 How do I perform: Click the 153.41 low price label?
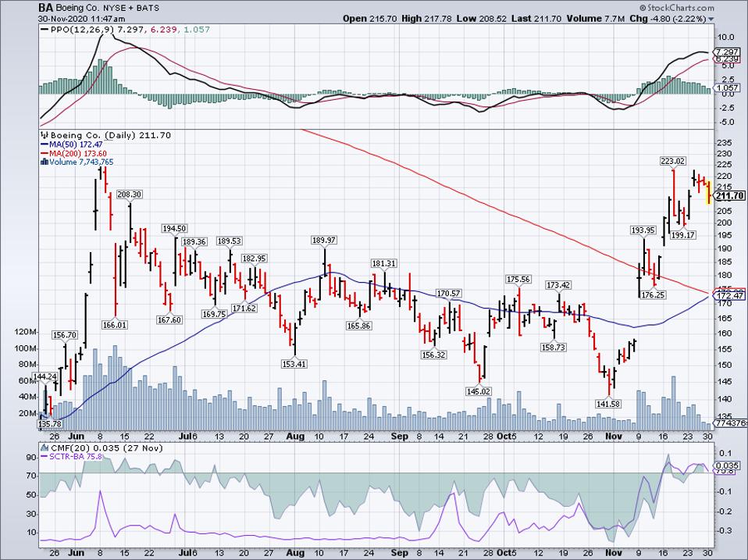pos(294,364)
